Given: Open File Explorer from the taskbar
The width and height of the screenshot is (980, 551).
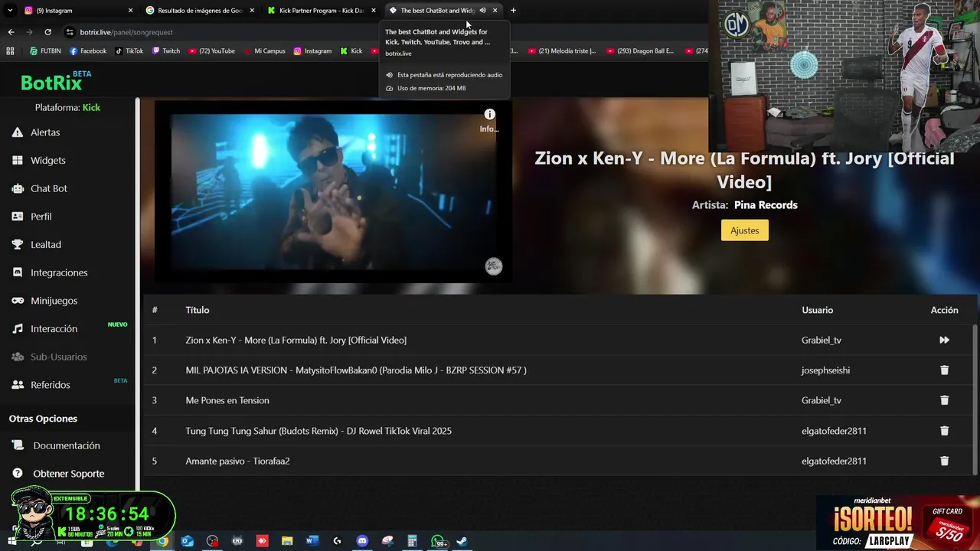Looking at the screenshot, I should pyautogui.click(x=287, y=541).
